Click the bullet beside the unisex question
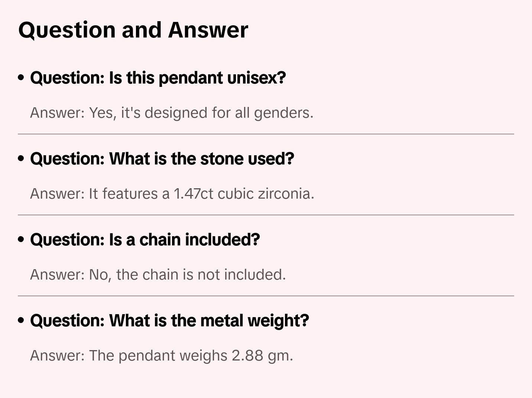Image resolution: width=532 pixels, height=398 pixels. point(21,78)
